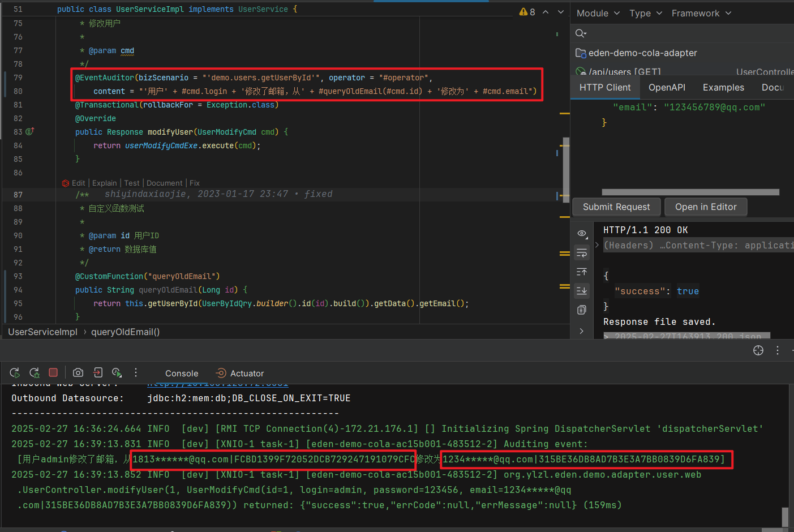Open the run-with-profiler clock icon
794x532 pixels.
(x=117, y=372)
